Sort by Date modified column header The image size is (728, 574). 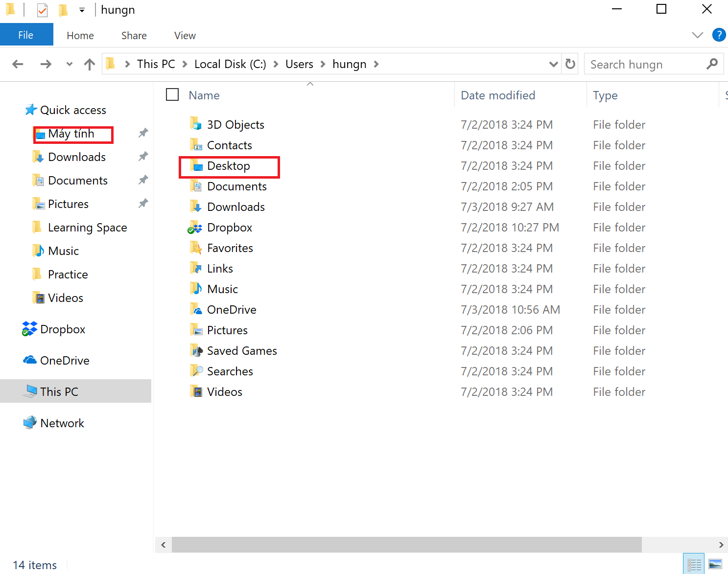498,95
